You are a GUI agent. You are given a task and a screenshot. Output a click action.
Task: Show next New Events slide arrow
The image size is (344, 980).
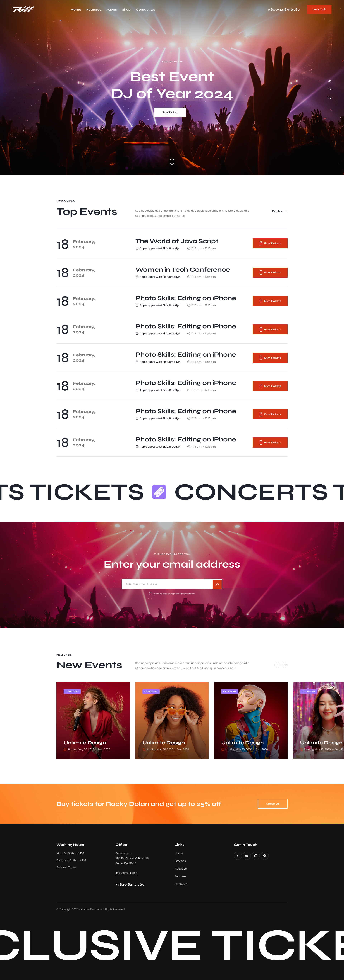[285, 665]
